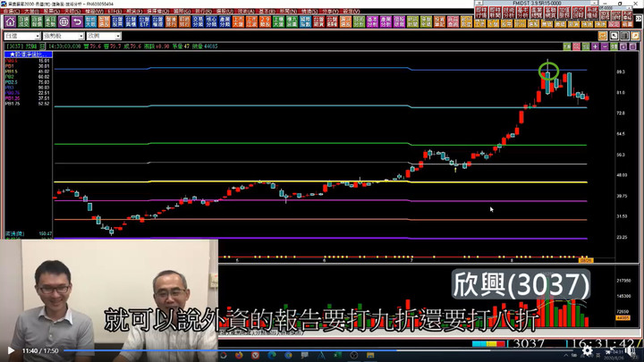Open the 大盤 menu
Image resolution: width=644 pixels, height=362 pixels.
(x=31, y=12)
